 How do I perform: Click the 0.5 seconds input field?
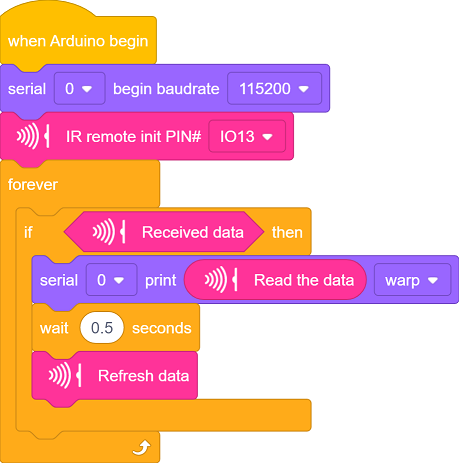(102, 328)
